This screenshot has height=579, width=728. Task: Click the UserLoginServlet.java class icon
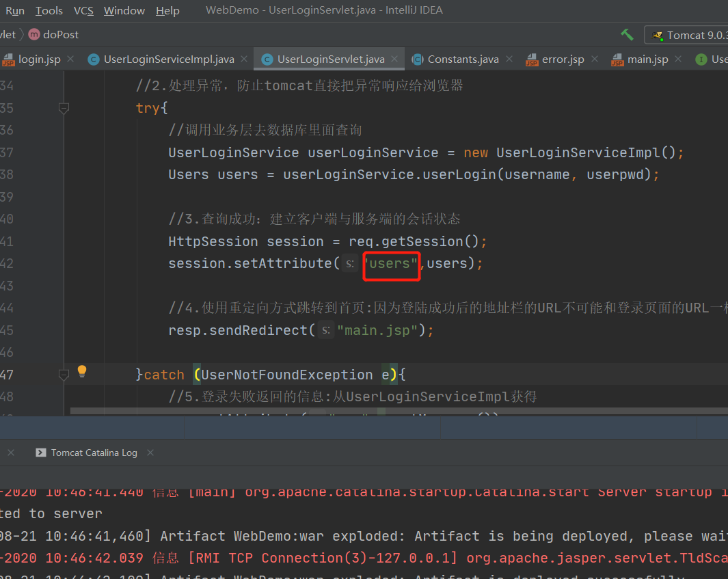click(x=267, y=59)
